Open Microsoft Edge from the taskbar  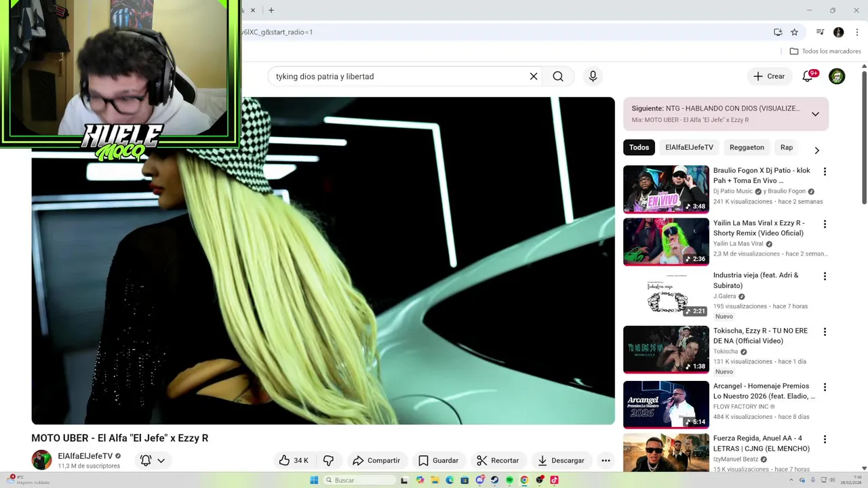pyautogui.click(x=450, y=480)
